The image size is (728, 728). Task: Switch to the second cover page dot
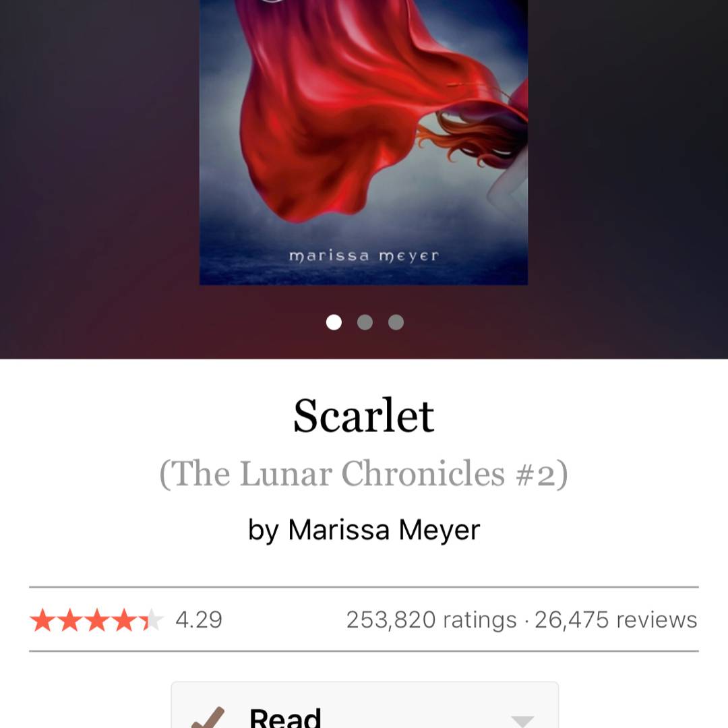click(365, 322)
